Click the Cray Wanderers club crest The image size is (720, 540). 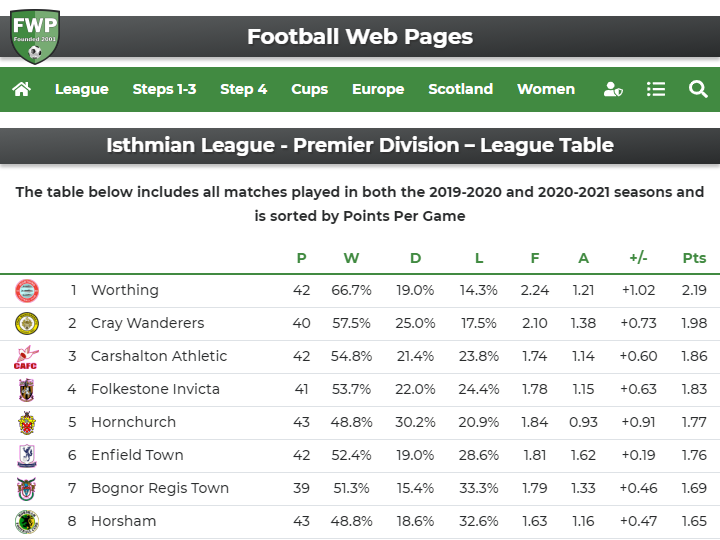(27, 324)
